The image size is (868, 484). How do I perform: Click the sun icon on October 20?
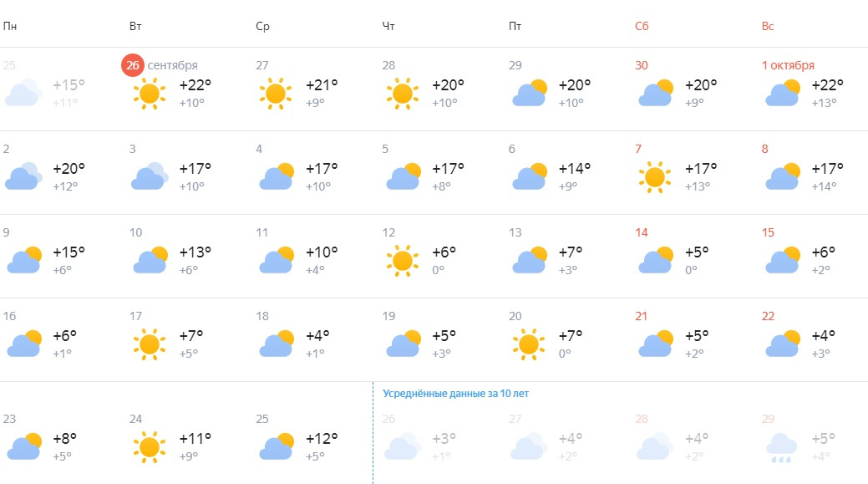coord(529,344)
